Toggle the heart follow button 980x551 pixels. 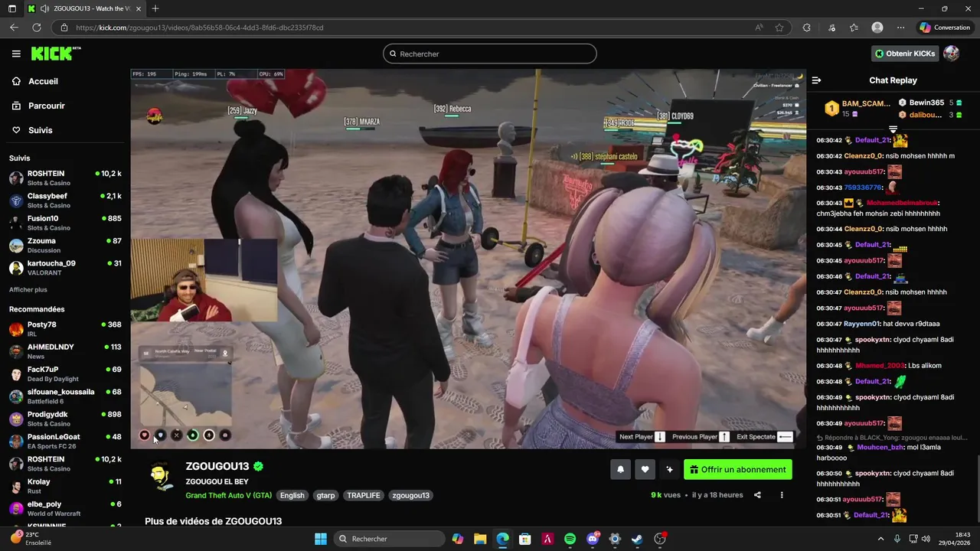tap(645, 470)
